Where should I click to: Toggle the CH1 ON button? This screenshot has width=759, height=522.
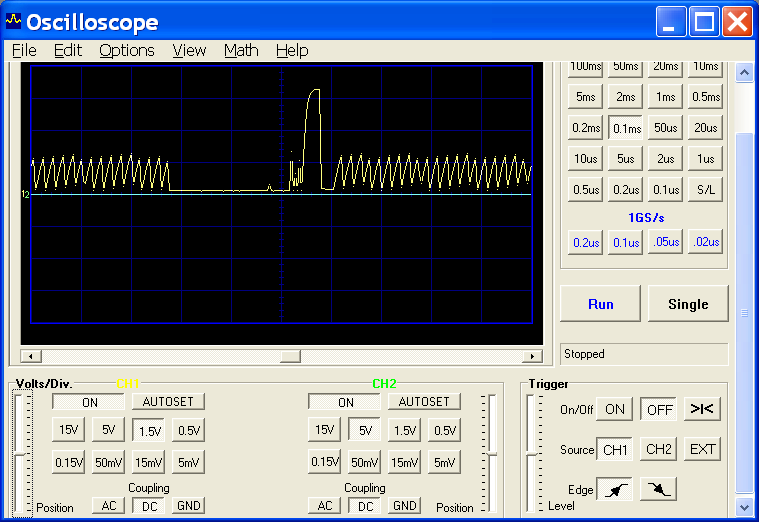coord(90,402)
